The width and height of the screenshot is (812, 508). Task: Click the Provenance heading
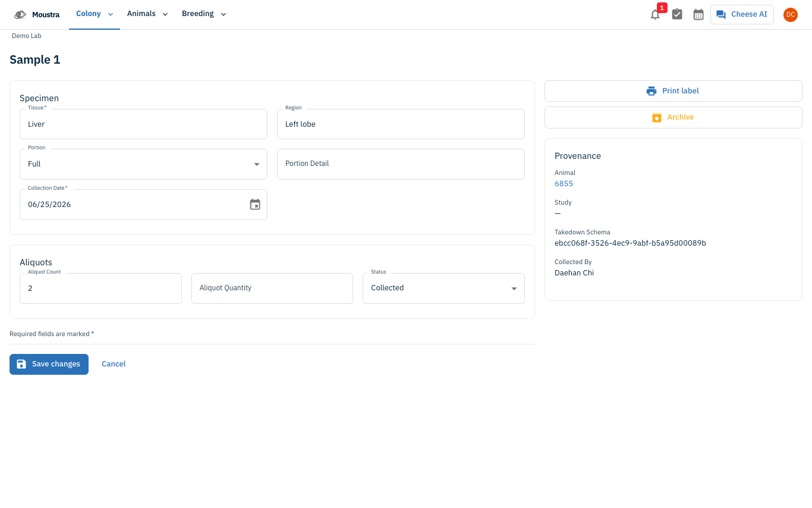pyautogui.click(x=578, y=156)
